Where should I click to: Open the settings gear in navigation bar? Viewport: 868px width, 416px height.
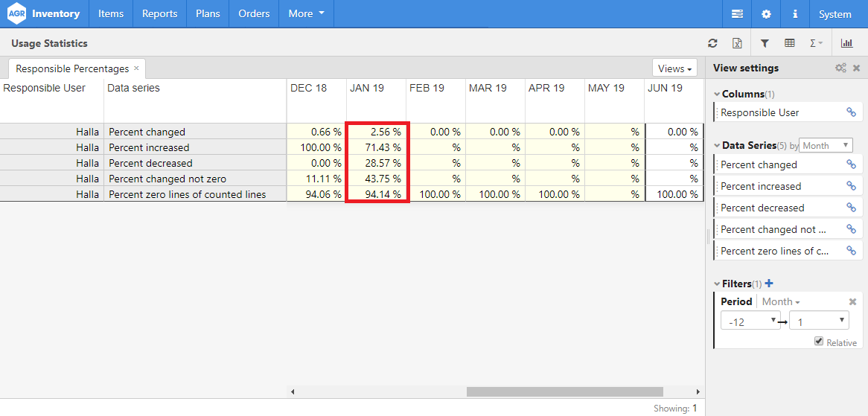coord(766,14)
